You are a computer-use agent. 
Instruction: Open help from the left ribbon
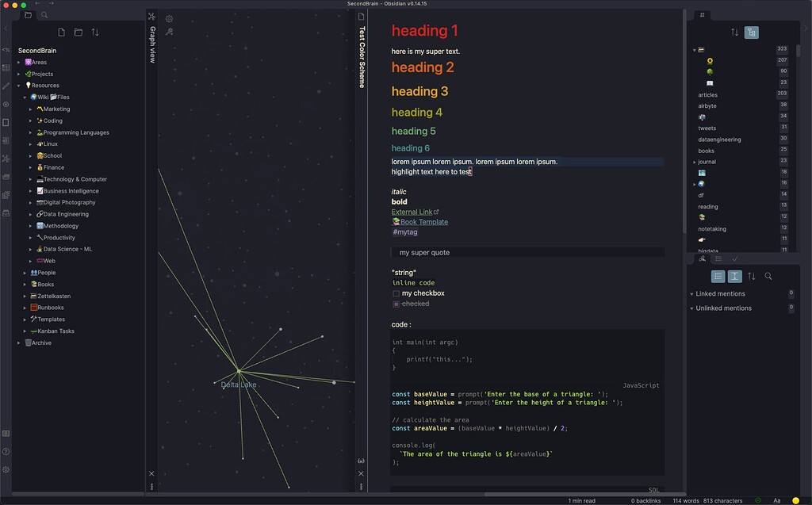6,452
